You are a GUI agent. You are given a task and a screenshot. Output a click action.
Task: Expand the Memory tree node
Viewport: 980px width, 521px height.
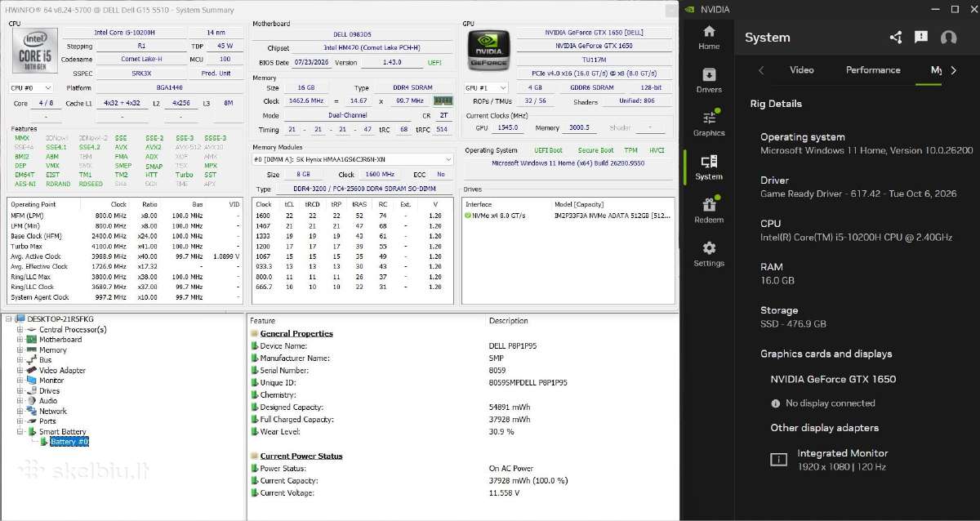coord(20,350)
